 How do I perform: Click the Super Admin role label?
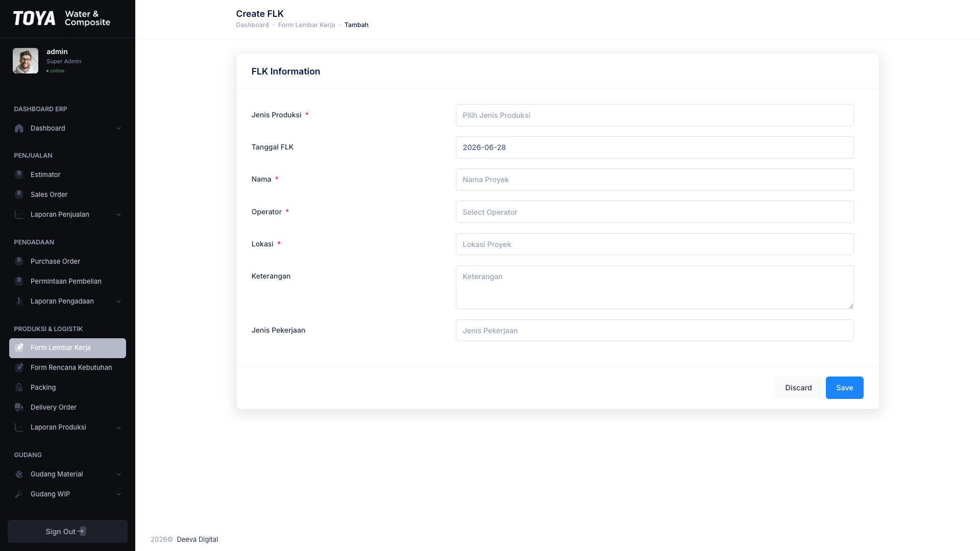point(64,61)
